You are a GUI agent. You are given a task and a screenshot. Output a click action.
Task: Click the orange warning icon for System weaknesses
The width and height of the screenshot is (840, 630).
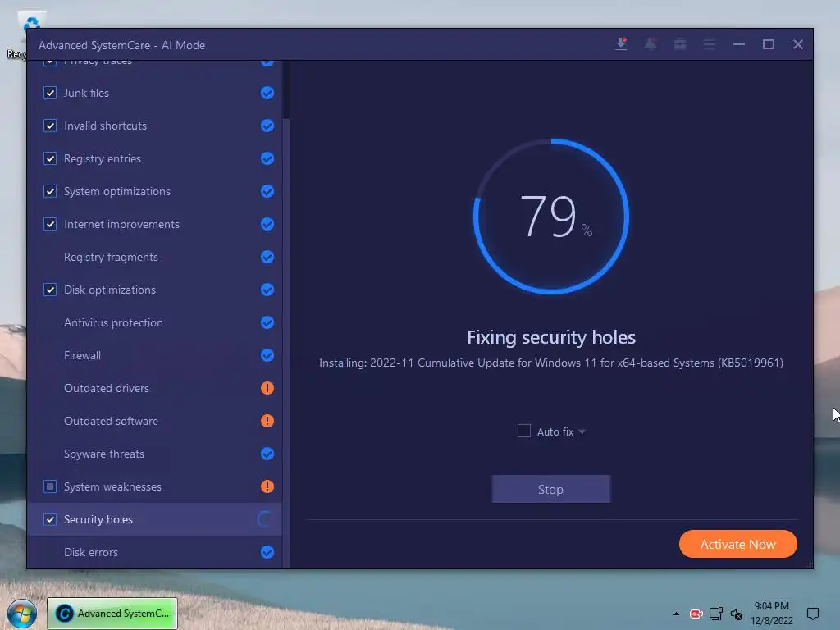tap(267, 486)
